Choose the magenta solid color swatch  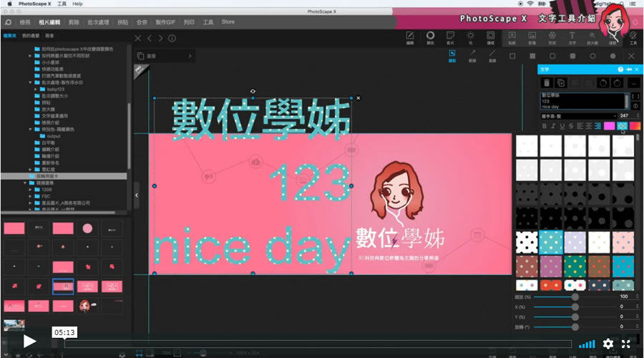tap(609, 126)
